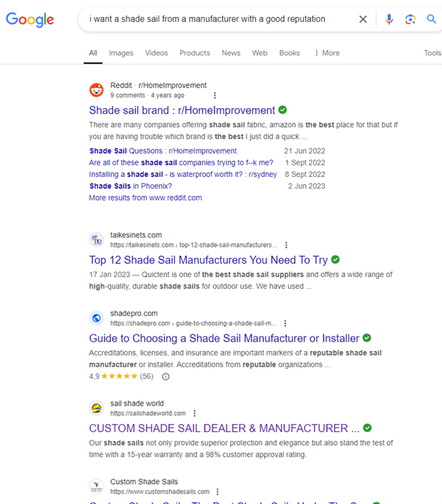Switch to the Books tab
Viewport: 442px width, 504px height.
(290, 53)
